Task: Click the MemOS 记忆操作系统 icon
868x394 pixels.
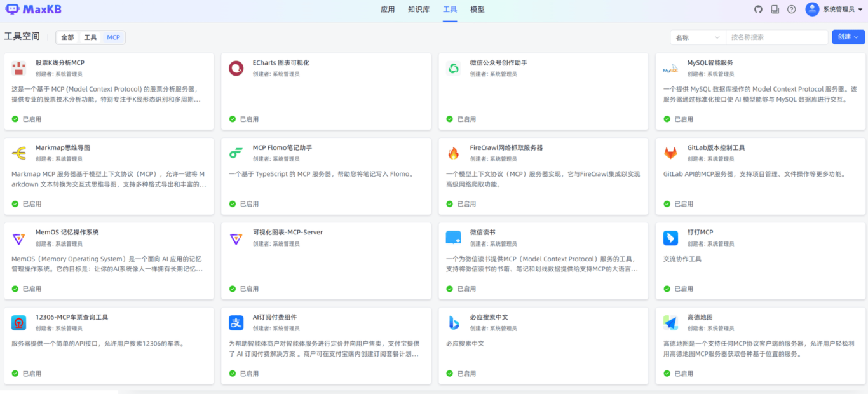Action: 19,238
